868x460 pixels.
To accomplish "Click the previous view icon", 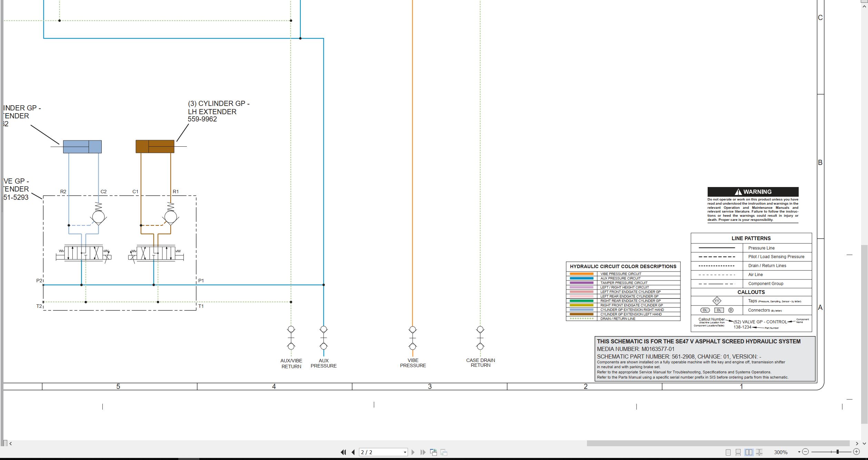I will [x=433, y=452].
